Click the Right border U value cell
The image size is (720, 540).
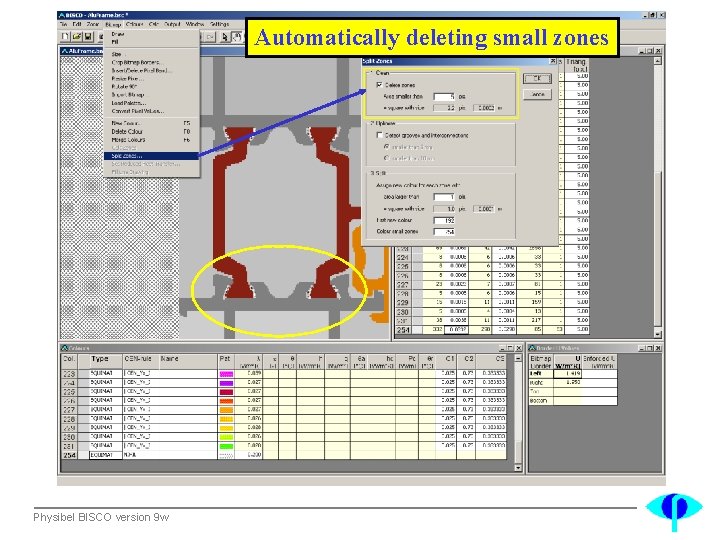coord(568,382)
